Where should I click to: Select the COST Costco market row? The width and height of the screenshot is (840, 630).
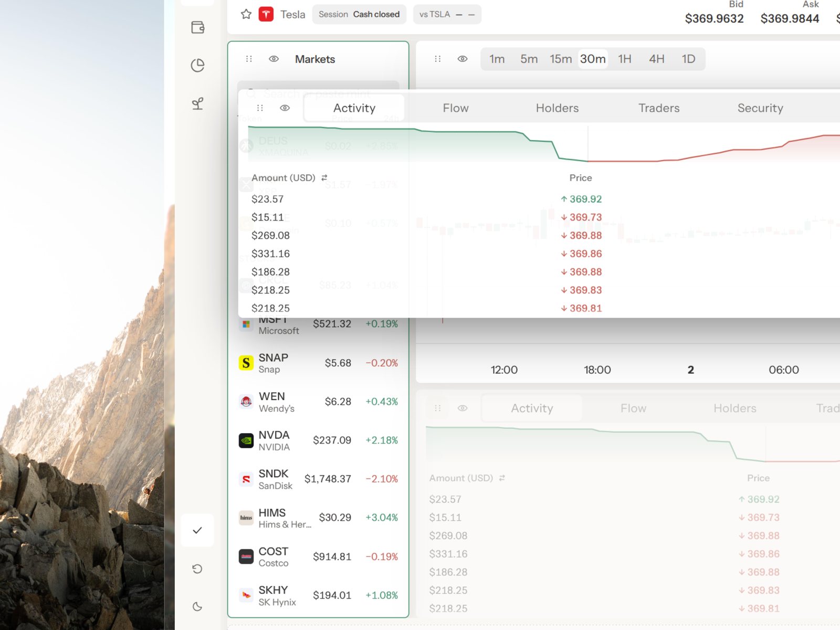(x=318, y=556)
